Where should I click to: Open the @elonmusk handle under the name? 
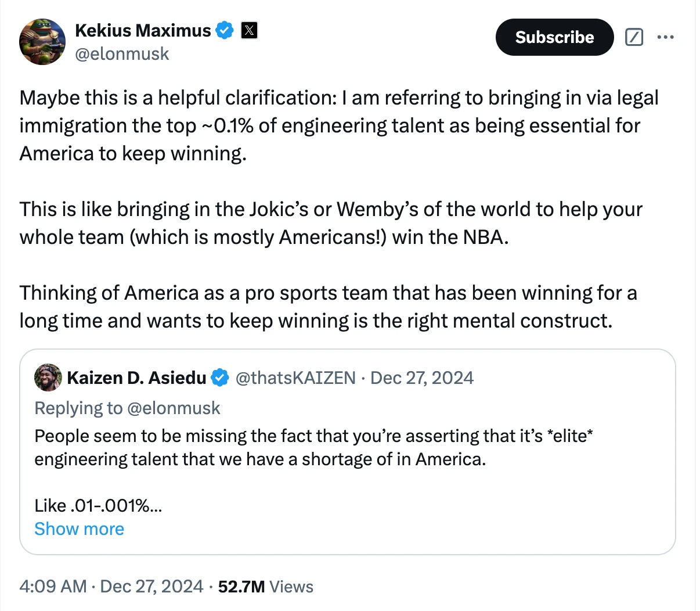(x=122, y=54)
